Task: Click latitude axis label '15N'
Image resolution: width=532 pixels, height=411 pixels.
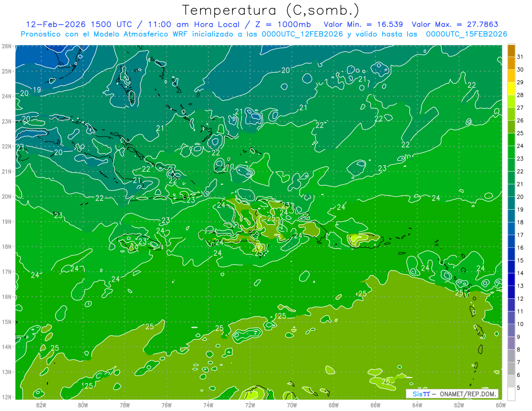Action: coord(7,322)
